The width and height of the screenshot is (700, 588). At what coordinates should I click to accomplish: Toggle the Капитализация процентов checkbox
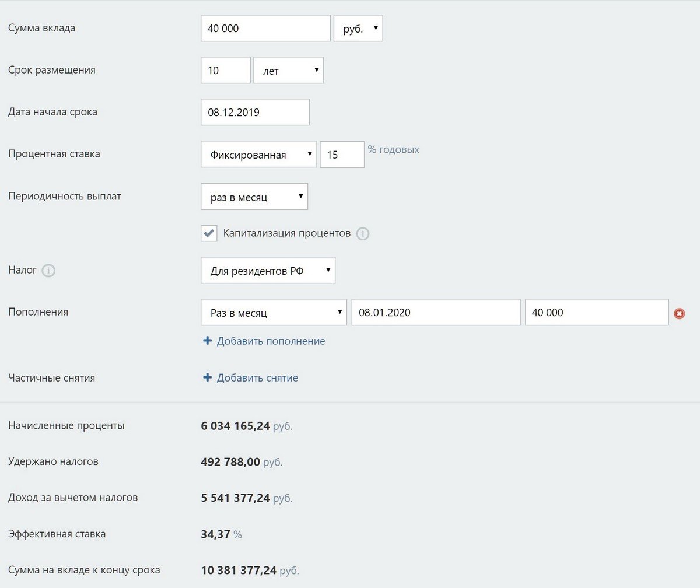209,233
